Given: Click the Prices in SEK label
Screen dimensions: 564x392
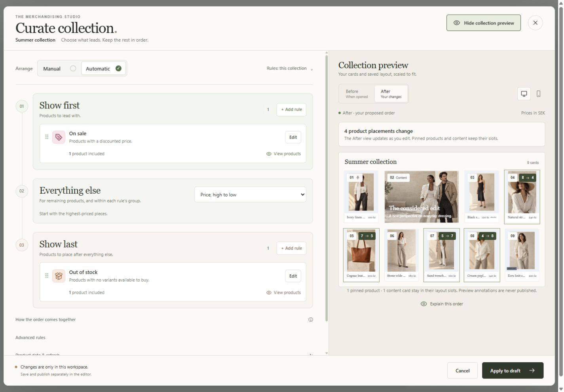Looking at the screenshot, I should (x=533, y=113).
